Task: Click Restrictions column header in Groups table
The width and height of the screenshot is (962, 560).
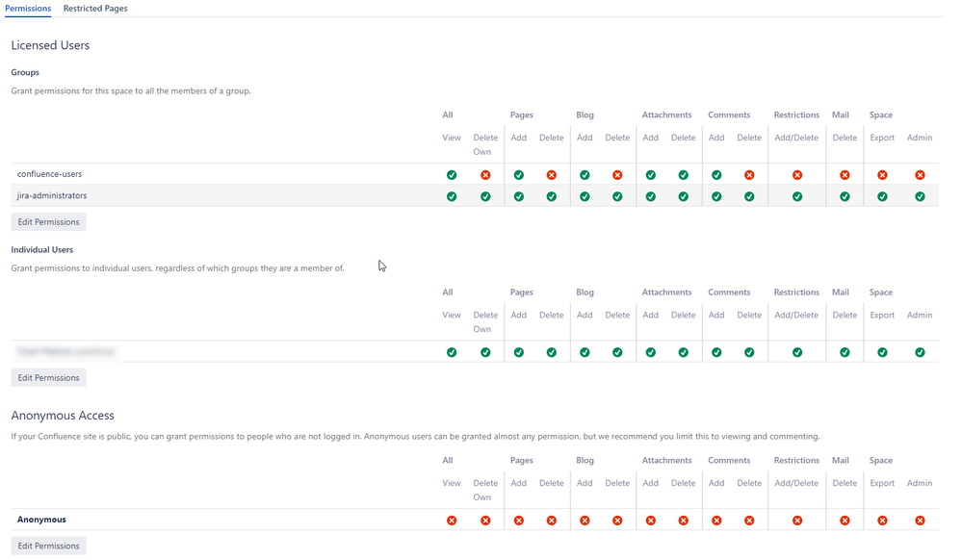Action: click(796, 115)
